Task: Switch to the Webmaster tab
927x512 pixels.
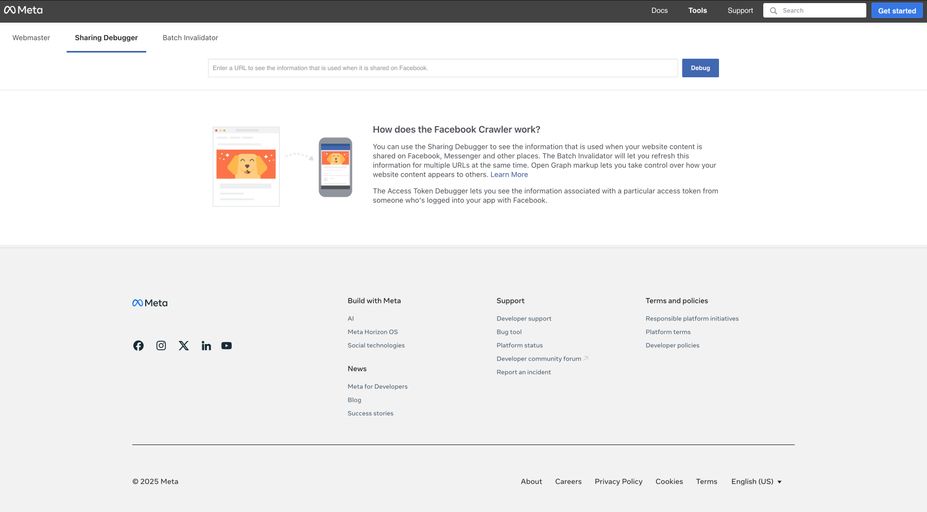Action: [31, 38]
